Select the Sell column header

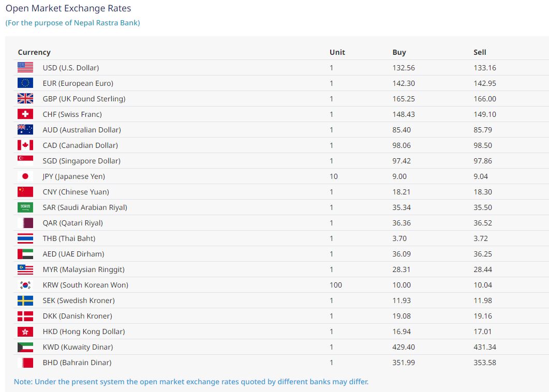tap(480, 52)
